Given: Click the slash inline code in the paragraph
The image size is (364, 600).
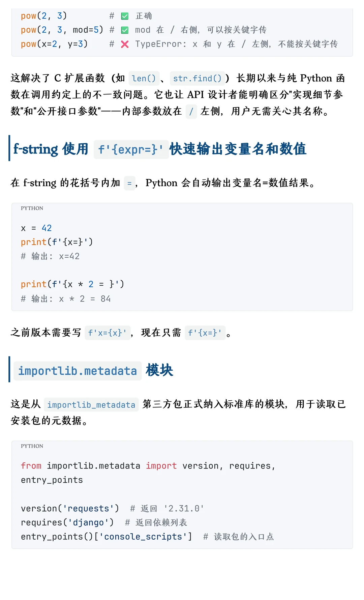Looking at the screenshot, I should pyautogui.click(x=191, y=111).
